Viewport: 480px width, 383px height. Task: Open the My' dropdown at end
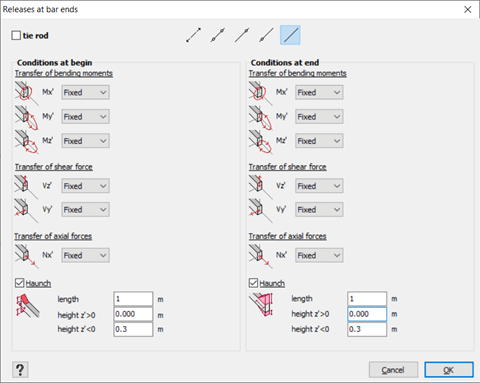(x=319, y=117)
